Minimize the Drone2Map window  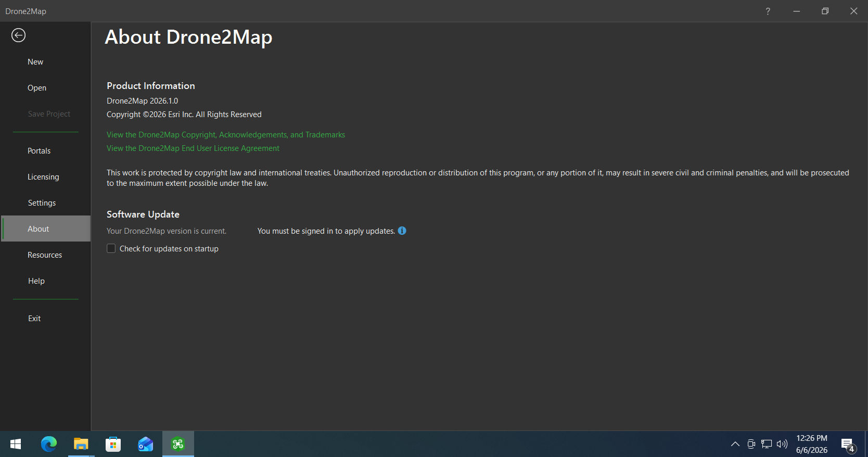tap(796, 11)
